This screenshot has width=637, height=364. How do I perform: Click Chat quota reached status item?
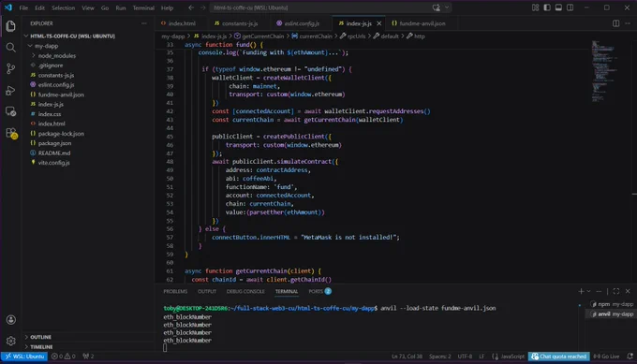point(559,357)
